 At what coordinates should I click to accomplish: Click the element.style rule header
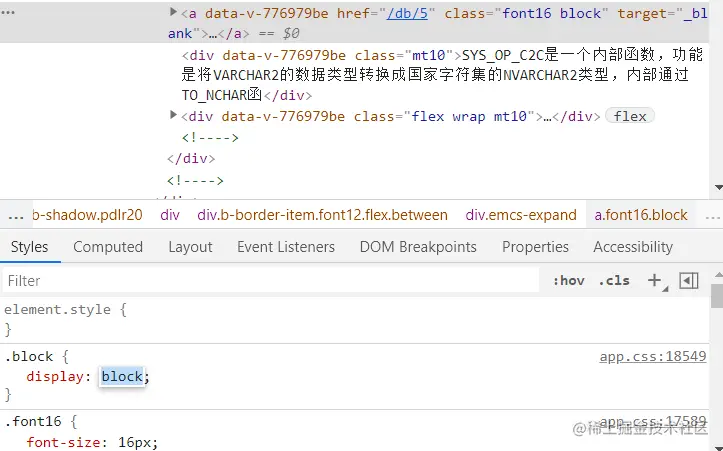tap(65, 309)
